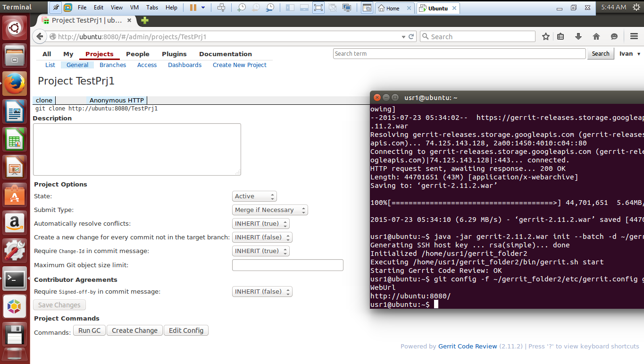Expand the Submit Type dropdown
The width and height of the screenshot is (644, 364).
pyautogui.click(x=270, y=210)
